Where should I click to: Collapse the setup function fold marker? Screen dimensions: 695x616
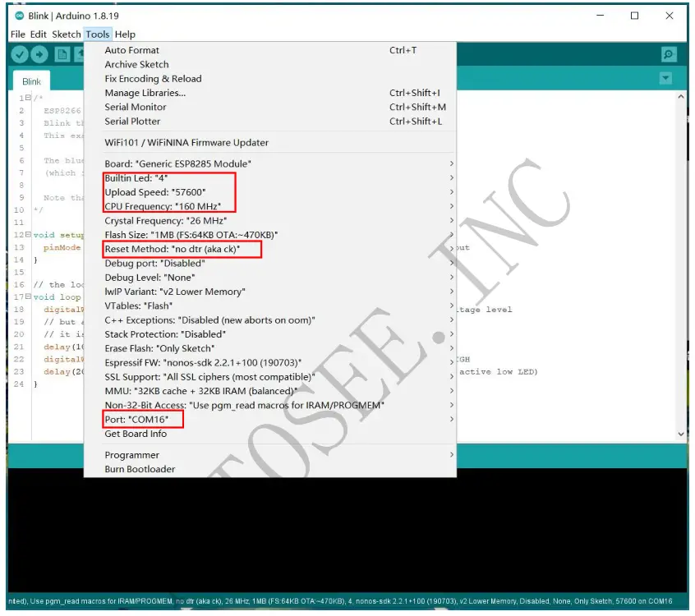(27, 235)
